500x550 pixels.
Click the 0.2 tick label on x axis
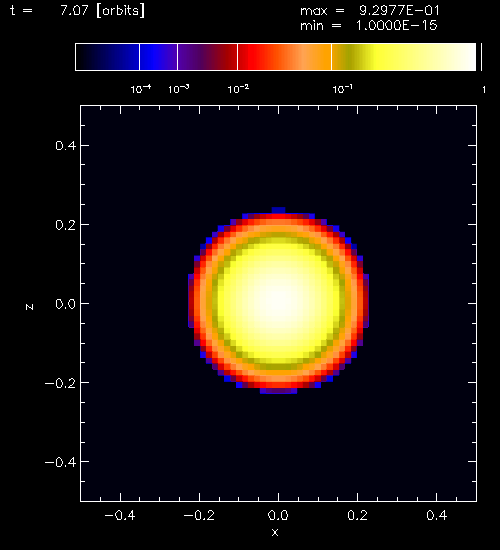358,515
